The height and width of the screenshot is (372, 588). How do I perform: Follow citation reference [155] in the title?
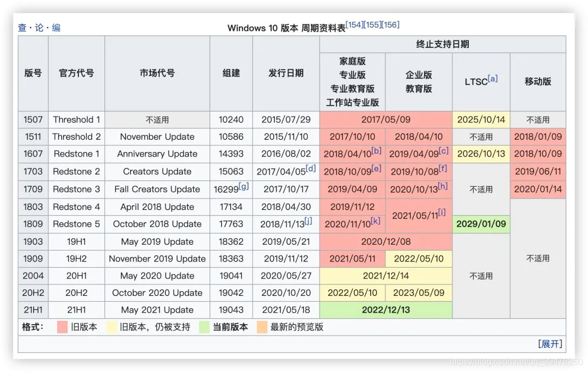point(372,24)
